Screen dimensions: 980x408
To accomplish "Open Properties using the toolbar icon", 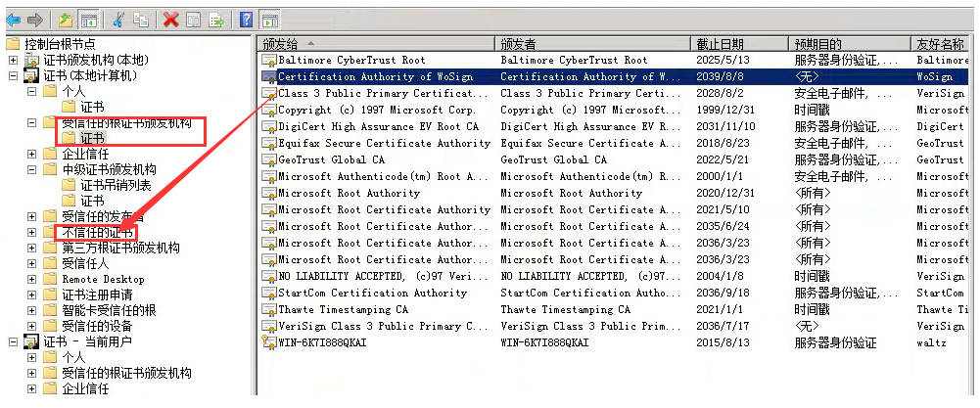I will 193,19.
